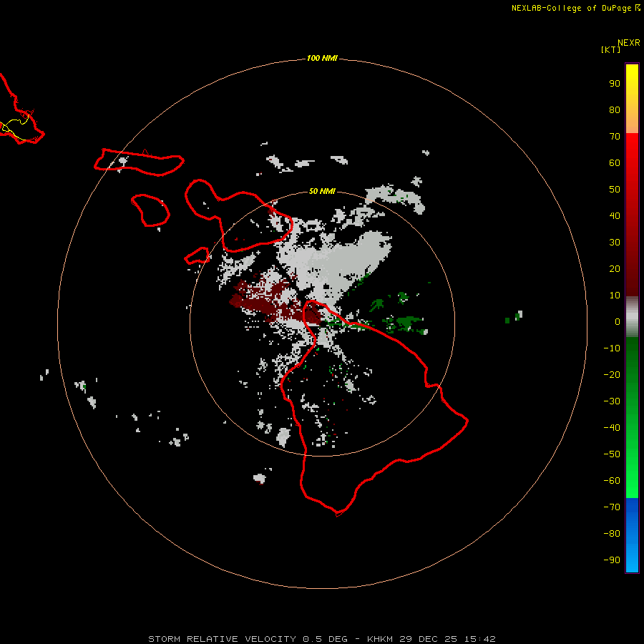Screen dimensions: 644x644
Task: Click the 40 value on velocity scale
Action: pos(615,215)
